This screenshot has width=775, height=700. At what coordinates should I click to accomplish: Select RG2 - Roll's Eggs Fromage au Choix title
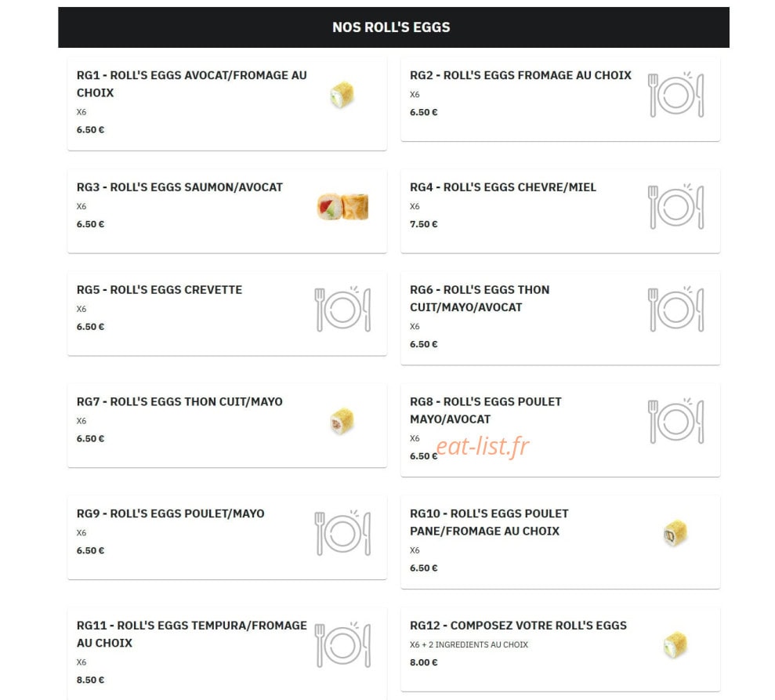520,75
